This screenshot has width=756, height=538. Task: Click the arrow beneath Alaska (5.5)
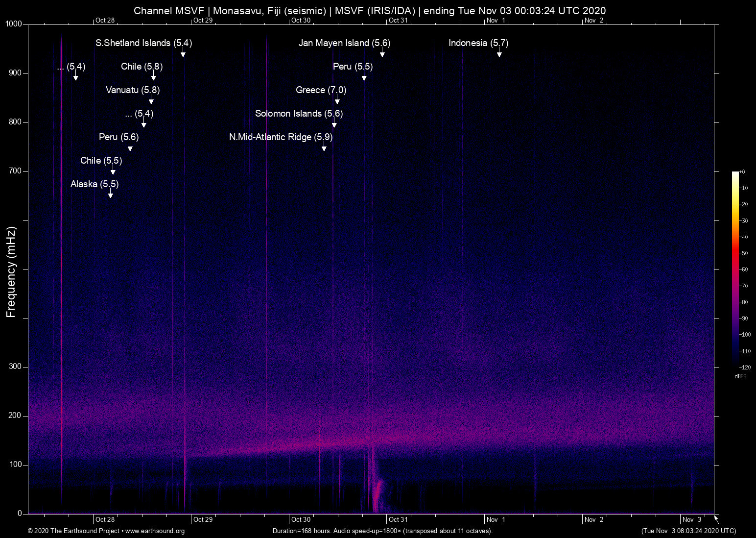tap(111, 195)
